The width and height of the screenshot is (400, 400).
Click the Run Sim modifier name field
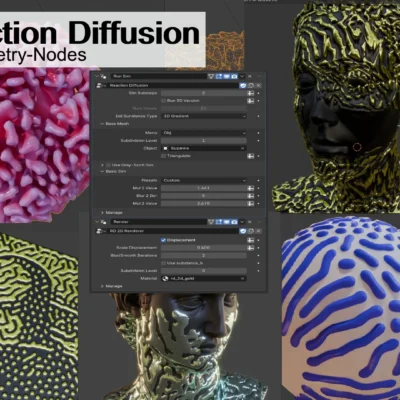coord(159,76)
